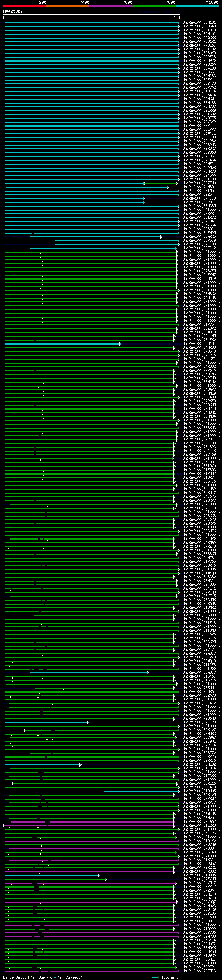The width and height of the screenshot is (222, 980).
Task: Click the short cyan bar for UniRef100_B7FIP9
Action: pos(47,722)
